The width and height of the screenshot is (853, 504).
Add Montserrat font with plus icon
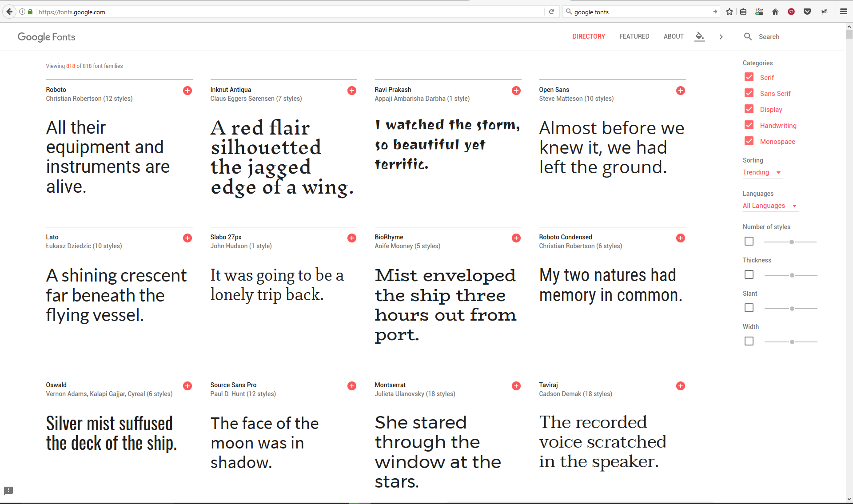516,386
